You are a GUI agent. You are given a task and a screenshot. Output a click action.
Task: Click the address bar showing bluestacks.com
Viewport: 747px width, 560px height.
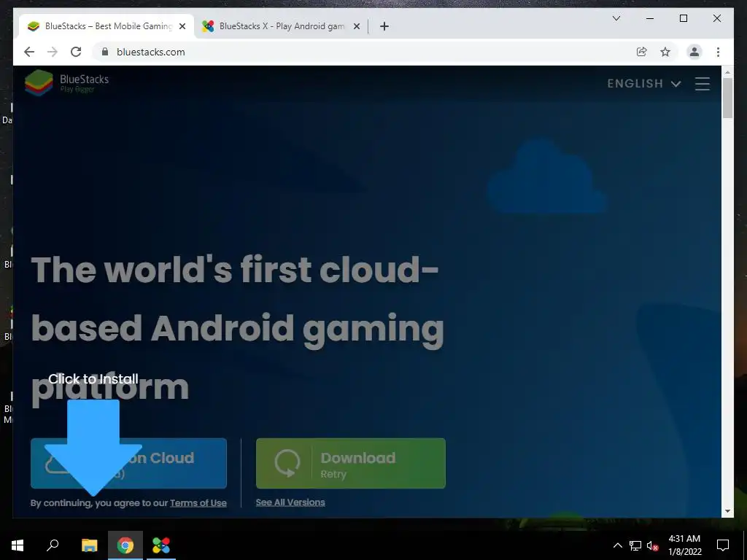click(362, 52)
